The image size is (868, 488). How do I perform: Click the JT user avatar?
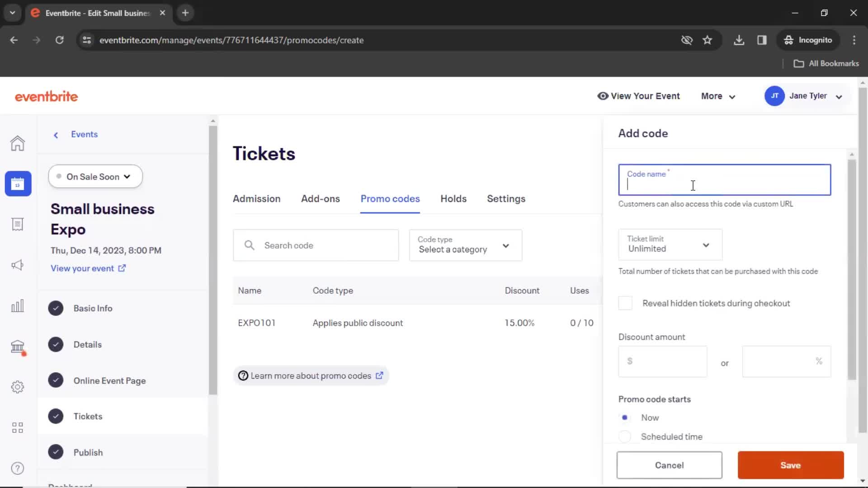coord(774,96)
